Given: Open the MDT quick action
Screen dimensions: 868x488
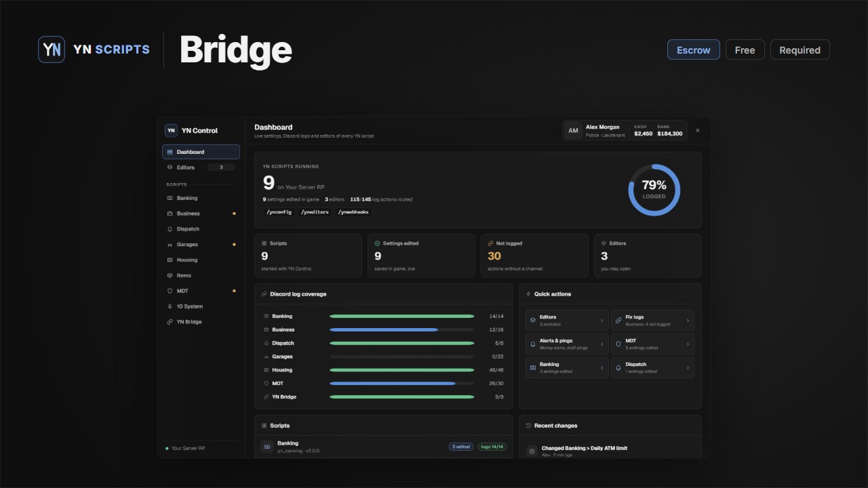Looking at the screenshot, I should (652, 344).
